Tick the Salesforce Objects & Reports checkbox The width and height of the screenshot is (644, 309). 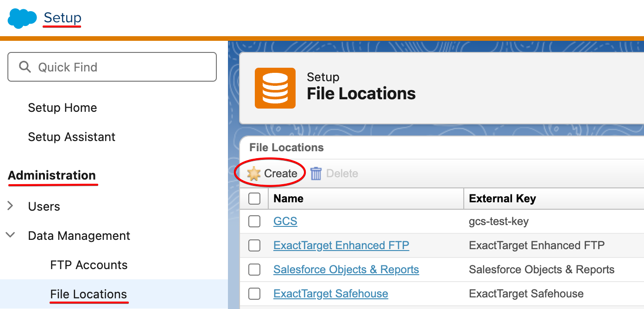coord(254,270)
